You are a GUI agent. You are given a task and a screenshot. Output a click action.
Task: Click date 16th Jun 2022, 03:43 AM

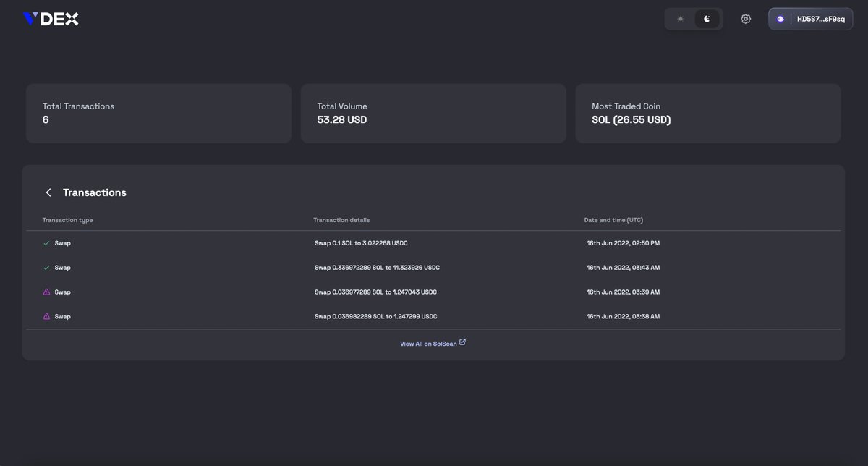coord(623,268)
